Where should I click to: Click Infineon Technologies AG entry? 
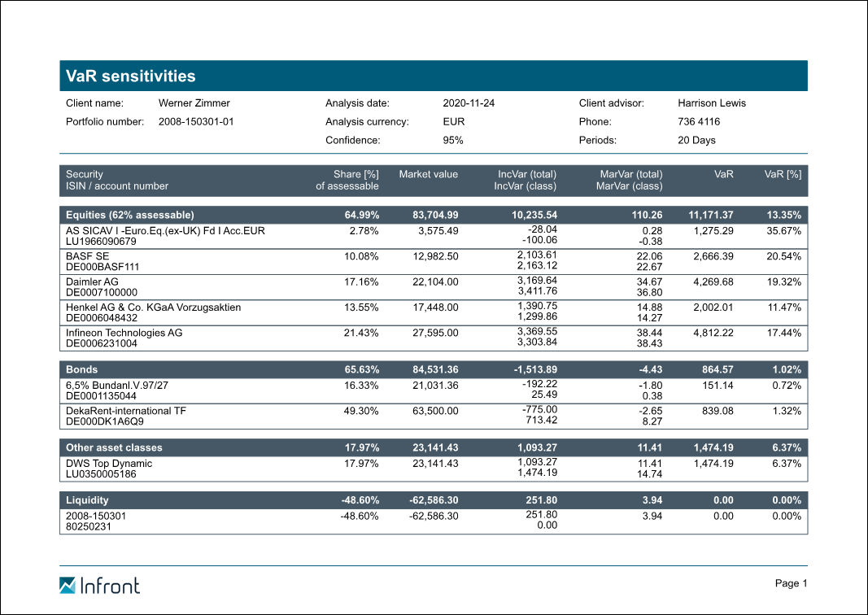(124, 334)
